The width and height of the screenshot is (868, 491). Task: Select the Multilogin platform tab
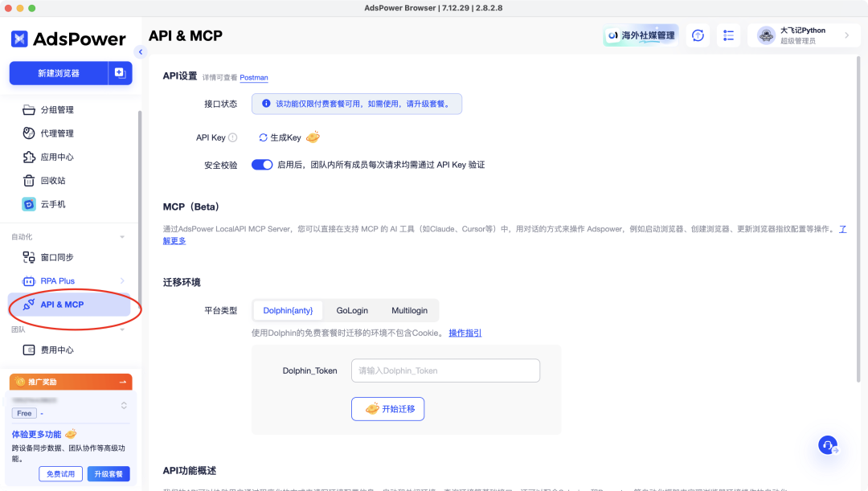coord(411,310)
